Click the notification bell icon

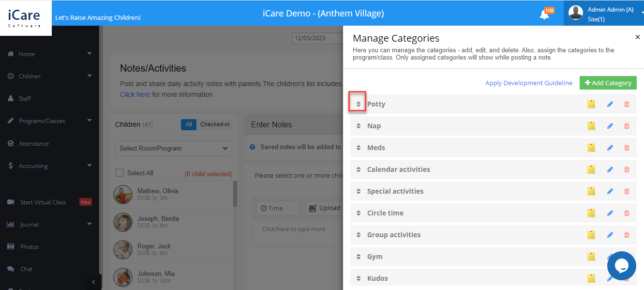[x=544, y=15]
